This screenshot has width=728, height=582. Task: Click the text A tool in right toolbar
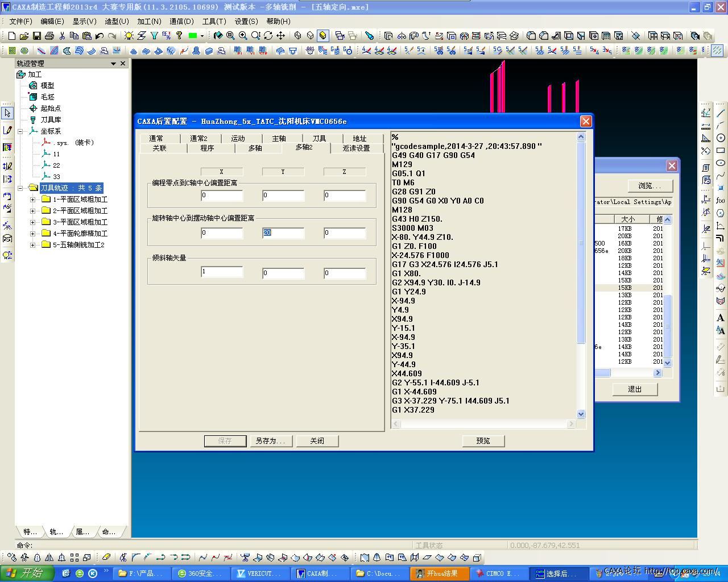pyautogui.click(x=721, y=318)
